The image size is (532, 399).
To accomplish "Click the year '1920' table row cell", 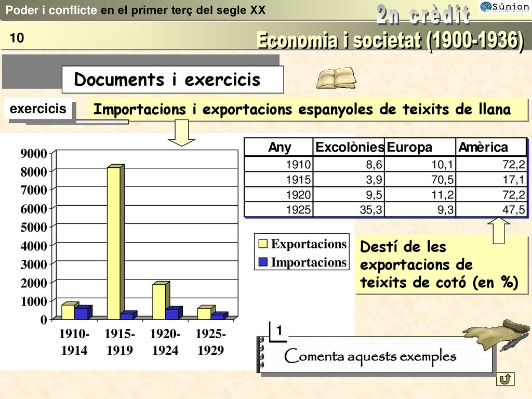I will (x=279, y=194).
